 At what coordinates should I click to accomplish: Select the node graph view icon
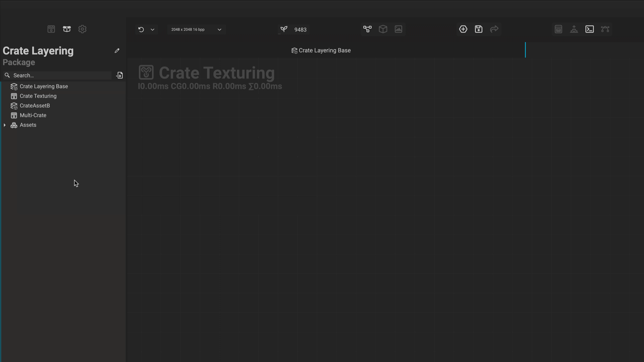(367, 29)
